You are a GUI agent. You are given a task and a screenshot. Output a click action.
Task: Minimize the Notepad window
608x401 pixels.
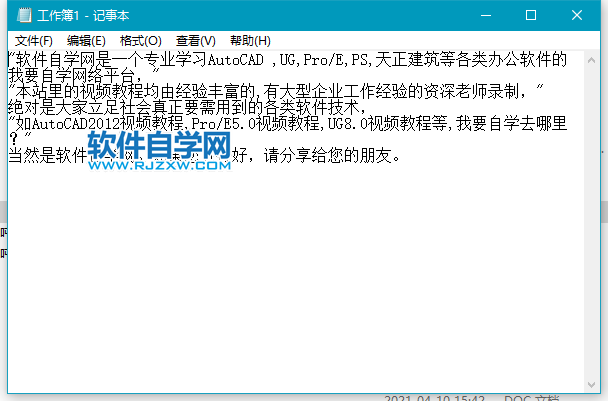(486, 16)
